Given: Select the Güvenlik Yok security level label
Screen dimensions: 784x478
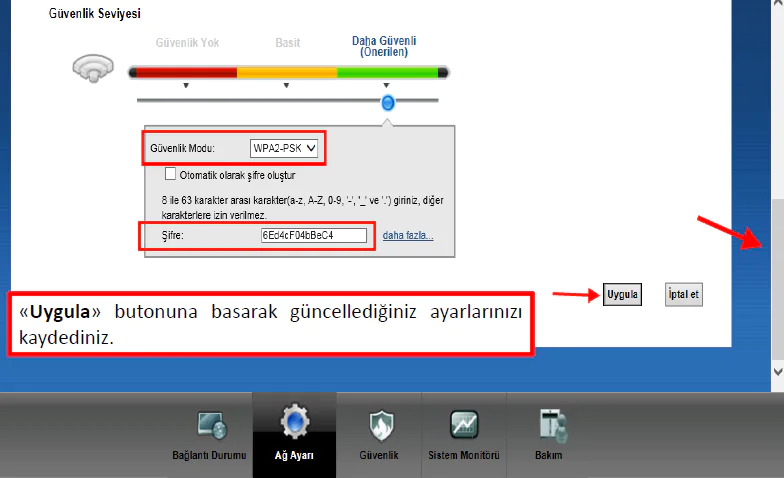Looking at the screenshot, I should click(188, 43).
